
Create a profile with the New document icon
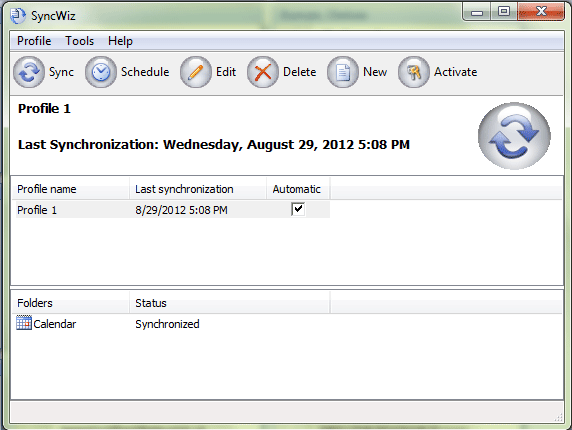click(x=343, y=72)
